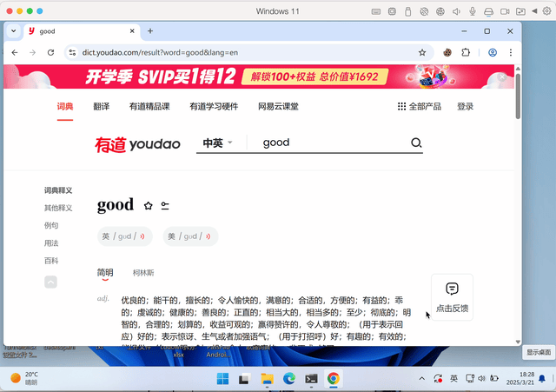
Task: Open the 中英 language dropdown
Action: pos(217,143)
